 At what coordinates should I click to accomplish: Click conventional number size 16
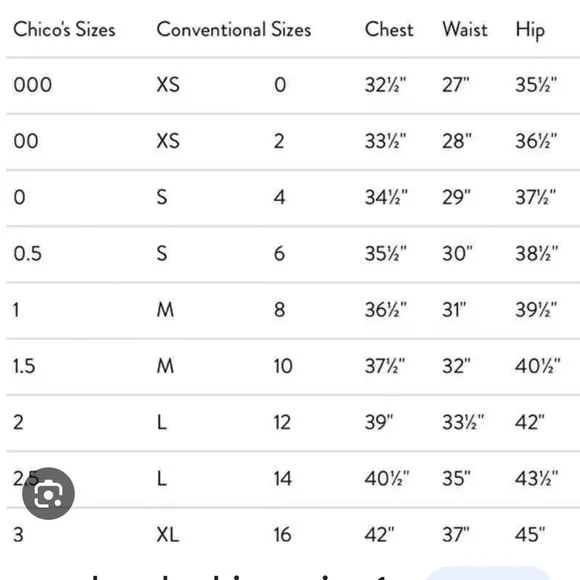point(283,535)
